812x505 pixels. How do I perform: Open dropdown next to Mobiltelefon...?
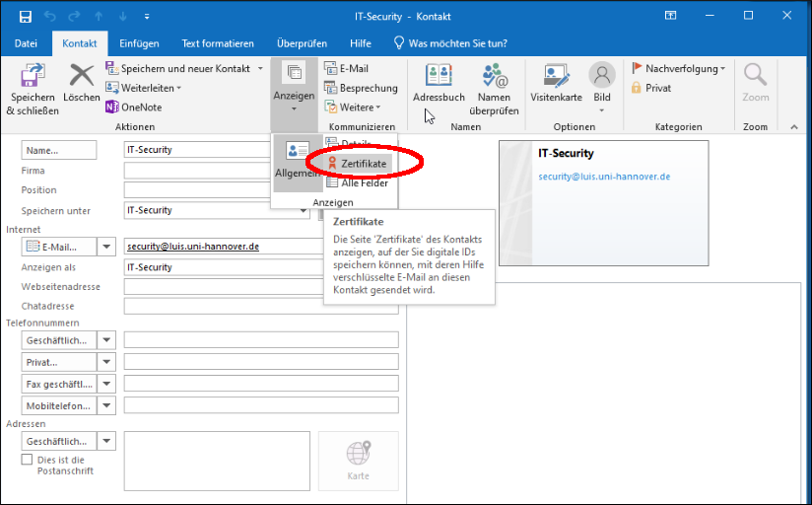pyautogui.click(x=106, y=405)
